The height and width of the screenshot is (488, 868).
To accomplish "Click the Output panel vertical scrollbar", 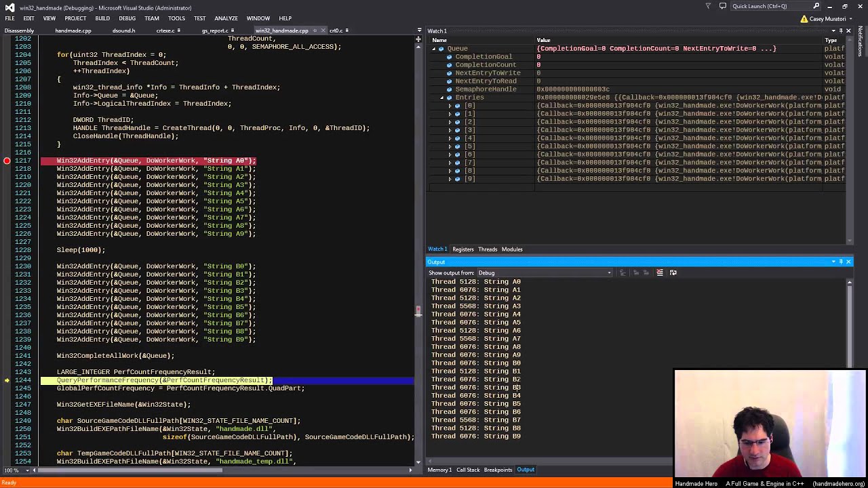I will click(x=848, y=368).
